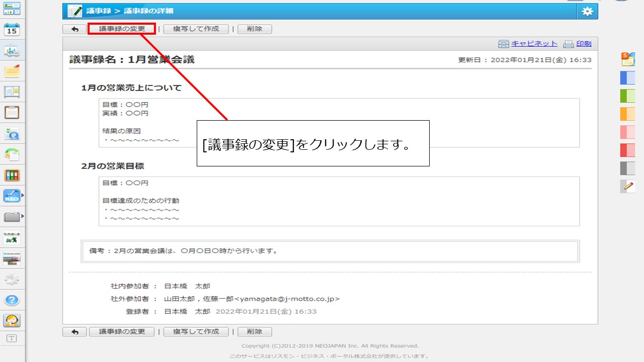Viewport: 644px width, 362px height.
Task: Open the calendar icon showing 15
Action: [x=12, y=30]
